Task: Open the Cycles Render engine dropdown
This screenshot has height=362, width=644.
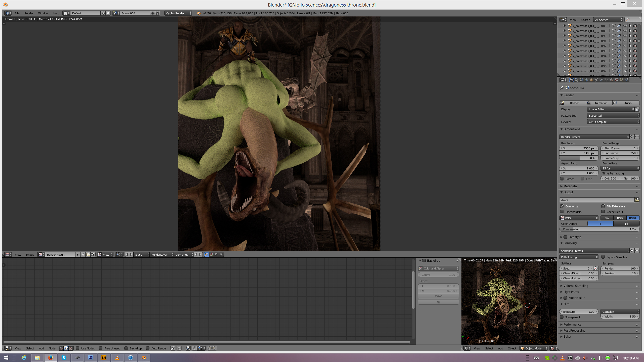Action: tap(178, 13)
